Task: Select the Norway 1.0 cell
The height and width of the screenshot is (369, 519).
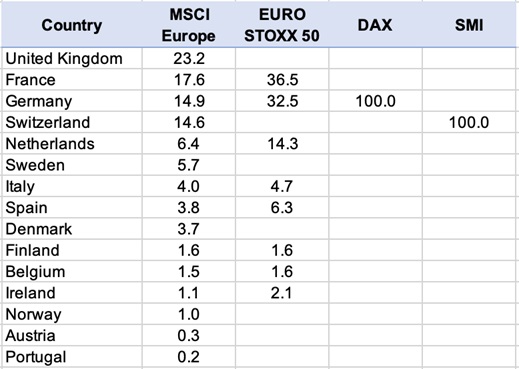Action: click(x=189, y=314)
